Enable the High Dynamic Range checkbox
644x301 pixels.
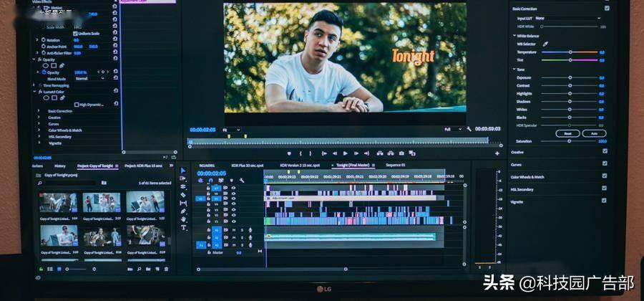(77, 105)
